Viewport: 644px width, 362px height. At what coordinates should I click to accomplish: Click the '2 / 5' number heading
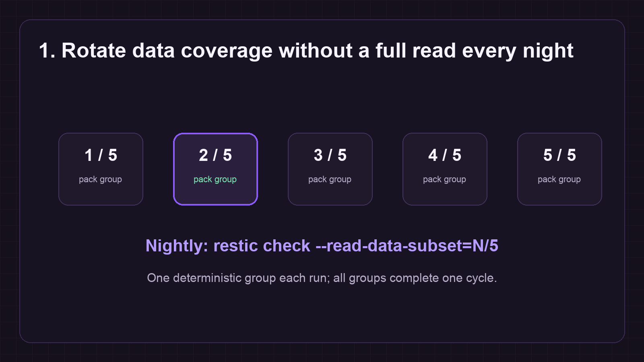pos(215,155)
